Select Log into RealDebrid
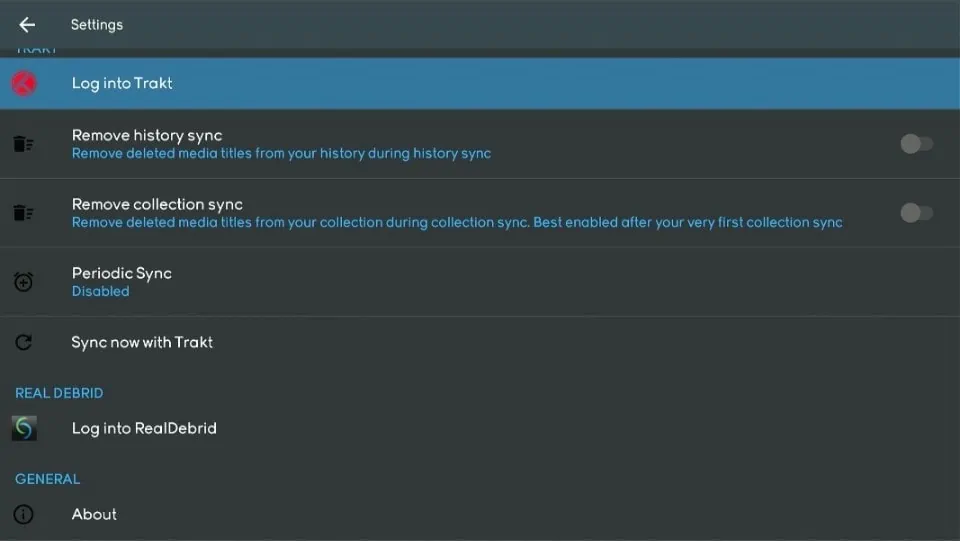 coord(144,428)
